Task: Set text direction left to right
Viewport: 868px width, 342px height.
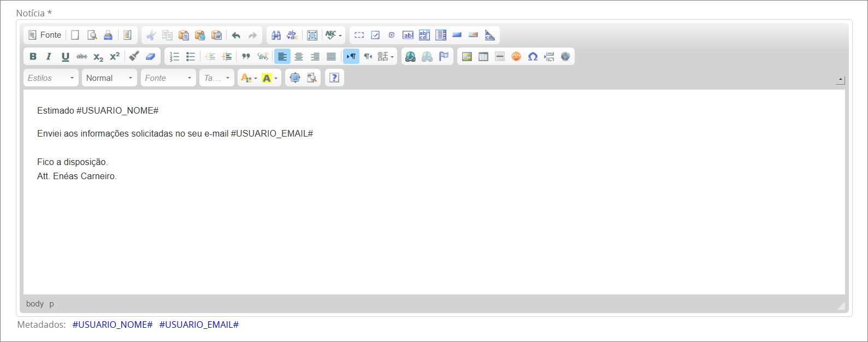Action: [351, 56]
